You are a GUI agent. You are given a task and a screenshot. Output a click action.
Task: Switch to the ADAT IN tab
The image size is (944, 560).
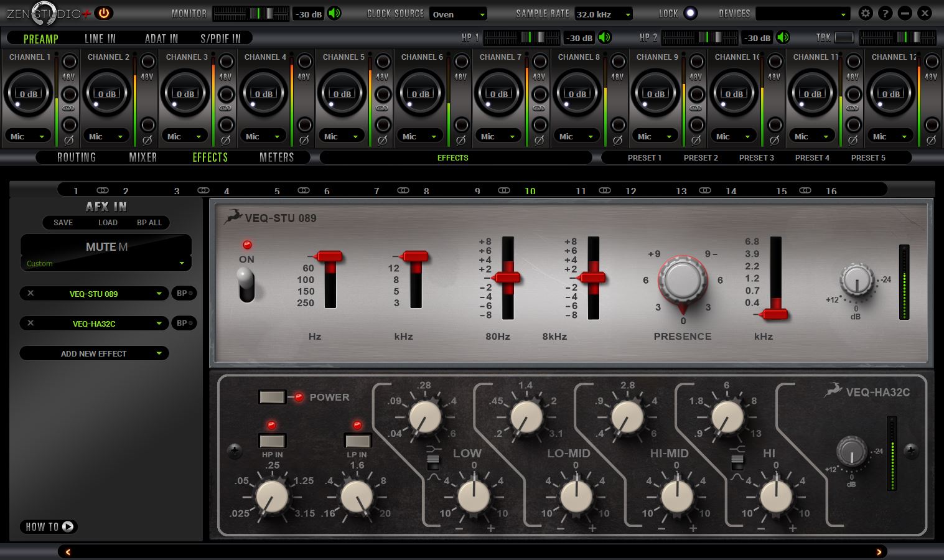click(x=161, y=39)
